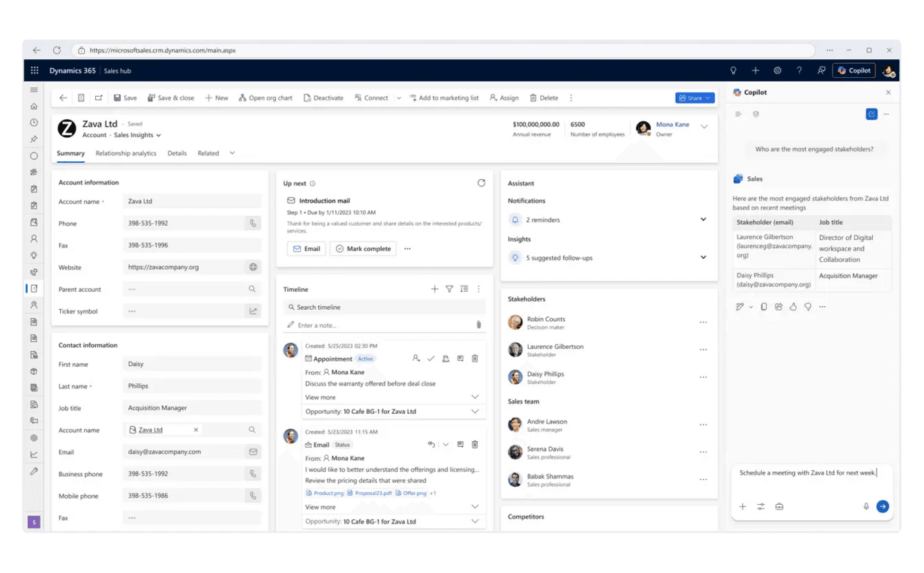Click Deactivate in the command bar
This screenshot has width=924, height=573.
point(323,97)
